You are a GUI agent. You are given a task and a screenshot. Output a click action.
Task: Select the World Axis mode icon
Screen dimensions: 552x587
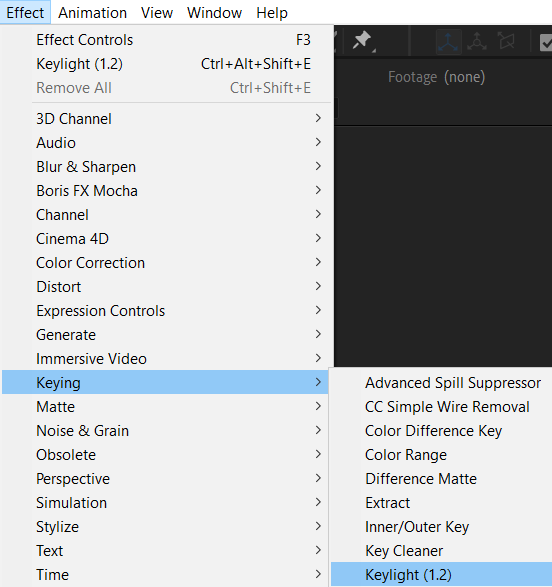click(x=477, y=42)
